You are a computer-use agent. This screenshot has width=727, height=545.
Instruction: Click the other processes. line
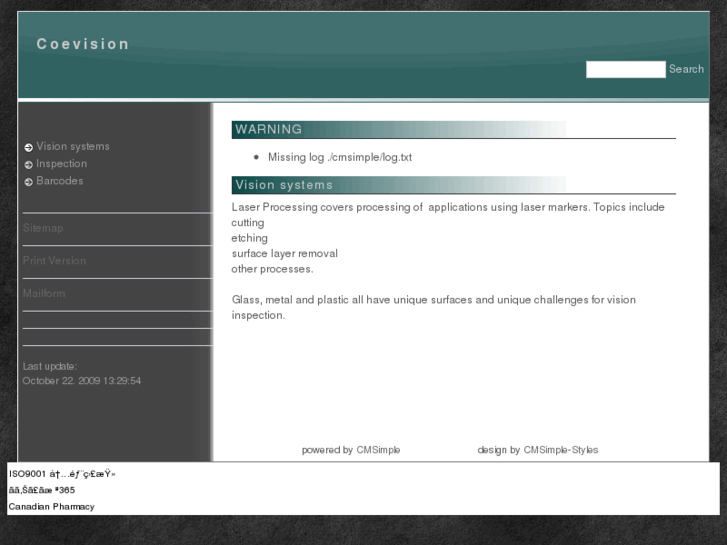point(272,269)
